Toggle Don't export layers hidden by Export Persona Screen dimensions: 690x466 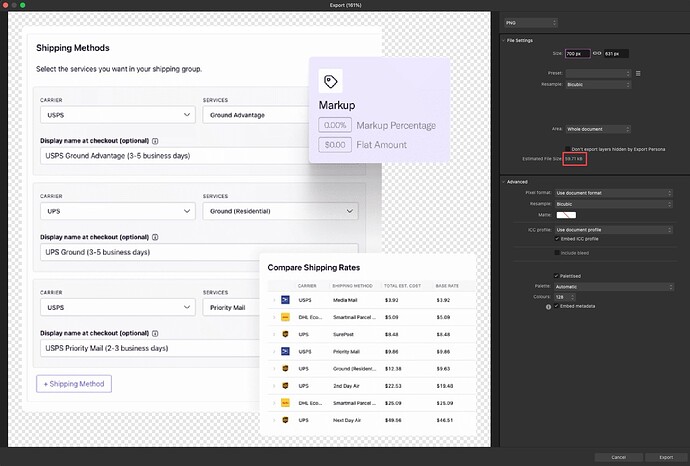(x=568, y=149)
